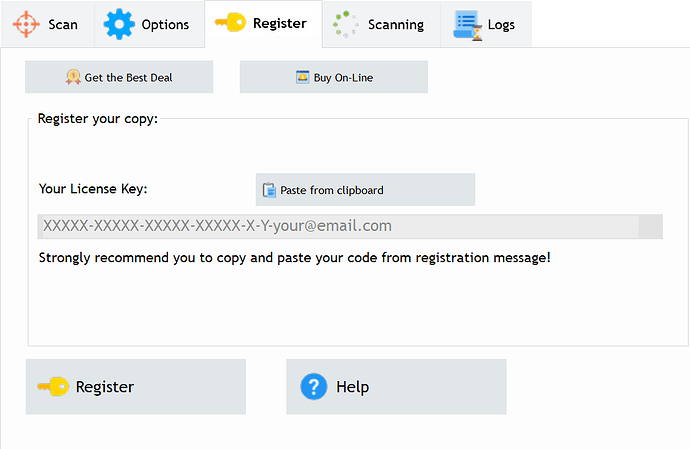
Task: Click the 'Register your copy:' group title
Action: (x=98, y=119)
